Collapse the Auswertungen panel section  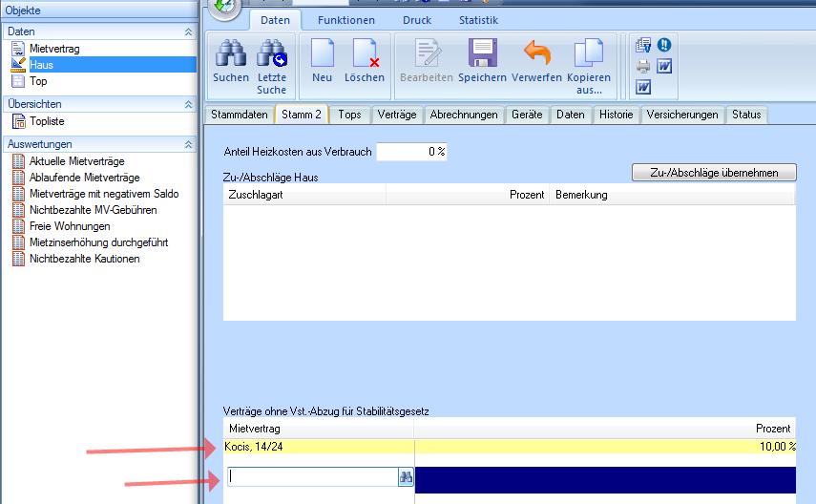tap(188, 144)
